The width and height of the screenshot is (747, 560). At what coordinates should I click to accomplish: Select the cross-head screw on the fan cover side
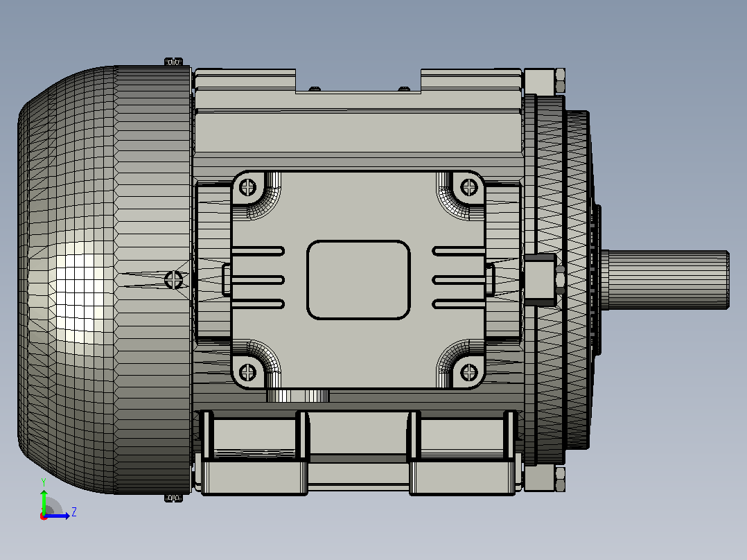tap(173, 280)
